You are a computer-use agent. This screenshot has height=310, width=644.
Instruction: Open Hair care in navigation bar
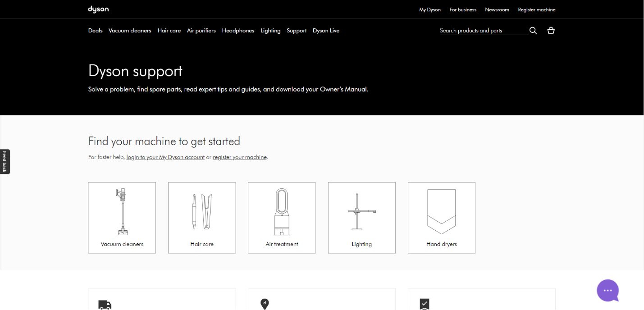169,31
